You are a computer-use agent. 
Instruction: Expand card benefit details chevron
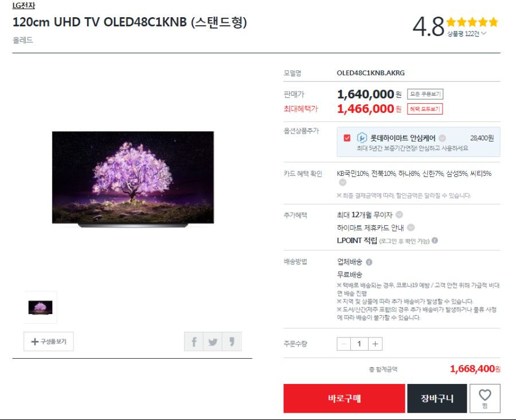point(343,182)
